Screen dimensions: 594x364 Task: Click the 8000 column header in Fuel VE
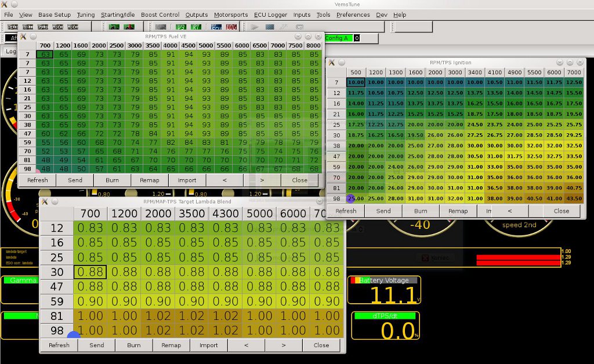coord(313,45)
